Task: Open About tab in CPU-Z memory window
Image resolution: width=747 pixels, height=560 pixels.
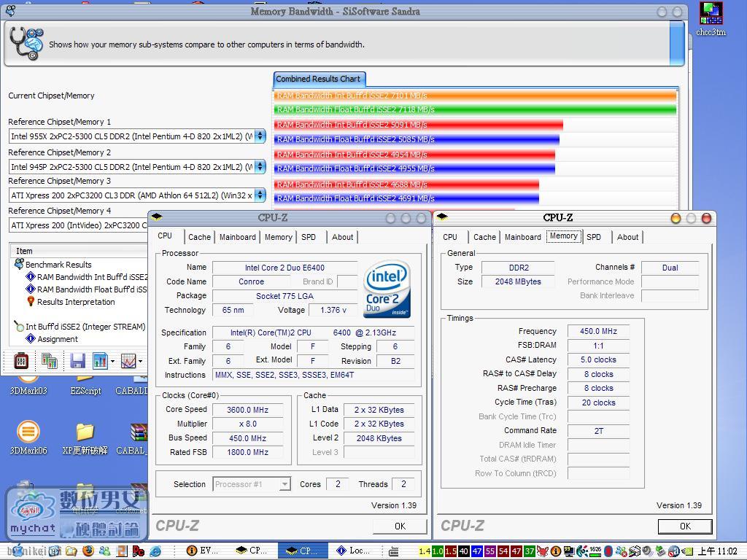Action: (x=627, y=237)
